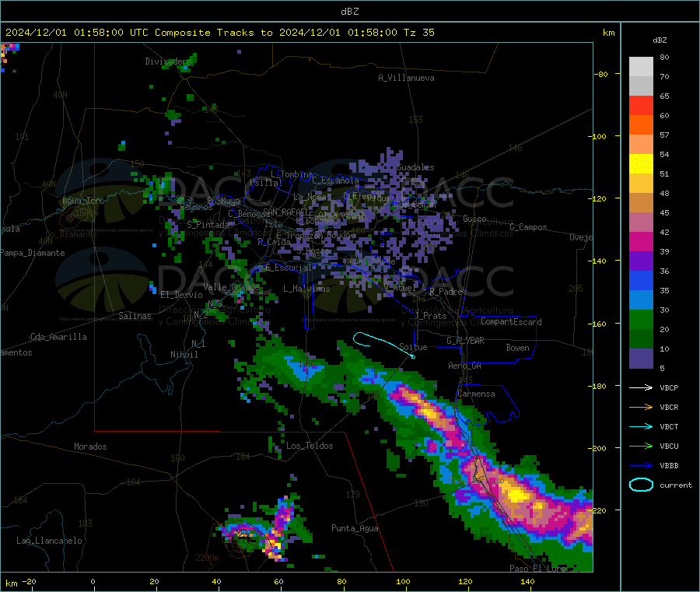This screenshot has width=700, height=592.
Task: Click the 'Nihuil' map label
Action: click(184, 355)
